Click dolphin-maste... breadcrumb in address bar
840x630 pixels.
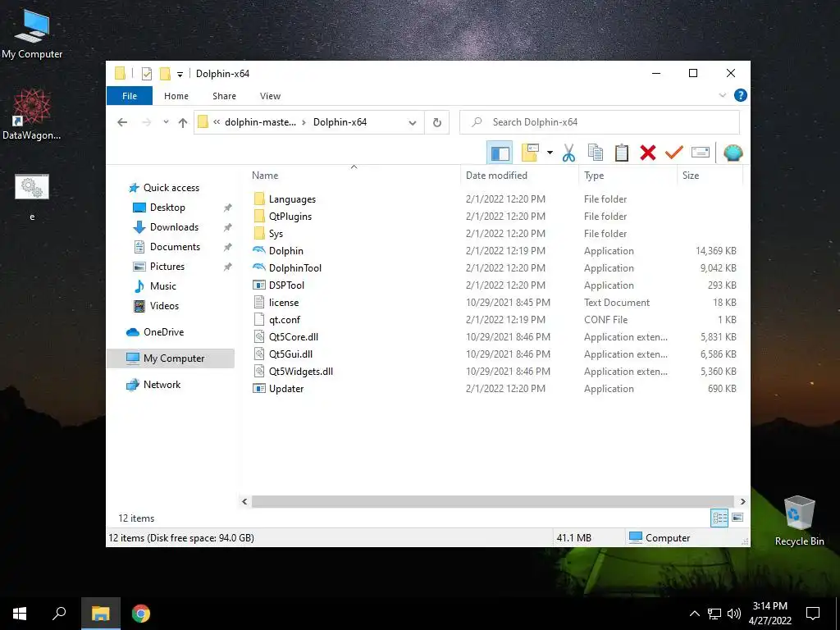click(x=260, y=122)
